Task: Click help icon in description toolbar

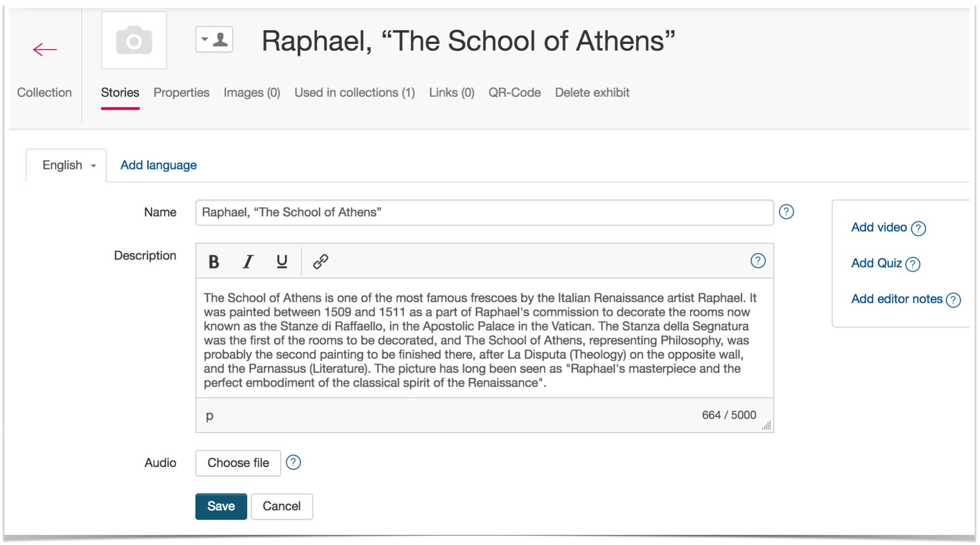Action: (757, 261)
